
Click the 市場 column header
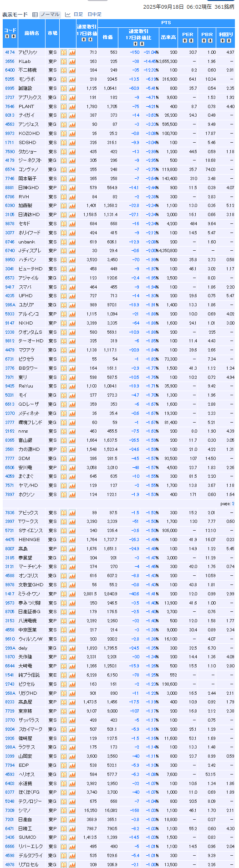(53, 33)
